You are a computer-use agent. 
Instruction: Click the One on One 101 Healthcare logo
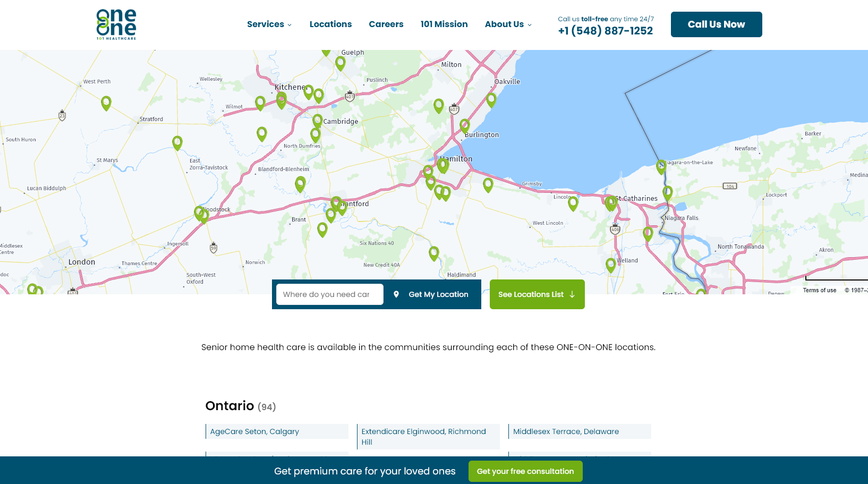click(x=116, y=24)
